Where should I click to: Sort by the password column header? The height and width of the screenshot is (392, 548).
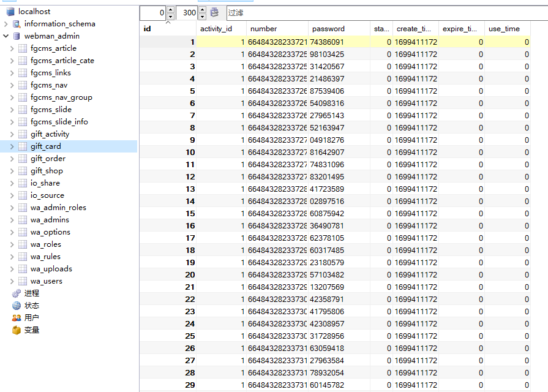(x=339, y=29)
